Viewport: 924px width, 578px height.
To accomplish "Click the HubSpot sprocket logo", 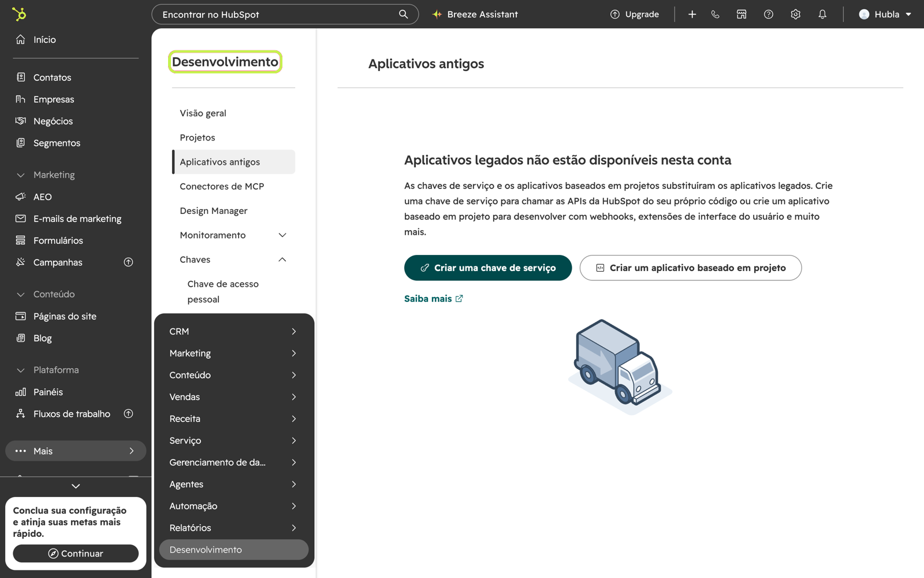I will pyautogui.click(x=19, y=14).
